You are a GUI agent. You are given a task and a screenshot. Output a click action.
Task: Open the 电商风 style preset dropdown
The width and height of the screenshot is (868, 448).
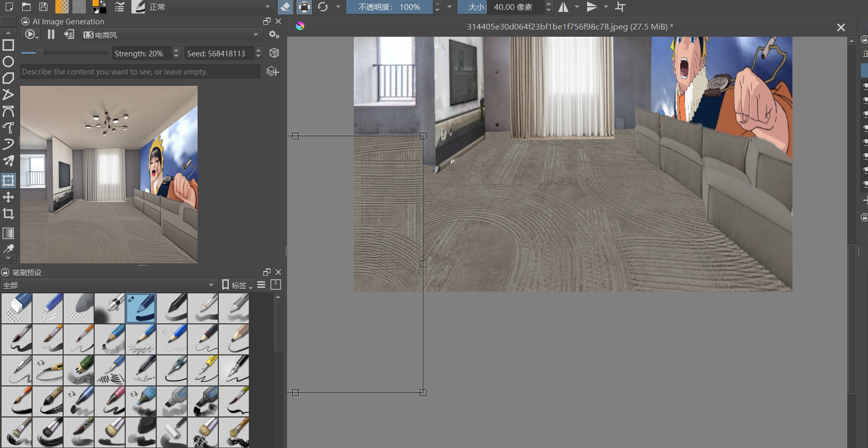(x=171, y=35)
